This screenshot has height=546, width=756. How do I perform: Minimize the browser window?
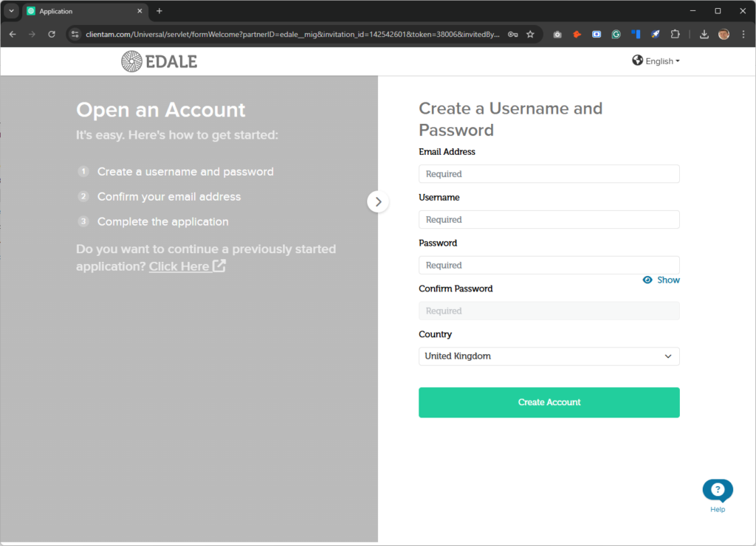[693, 11]
